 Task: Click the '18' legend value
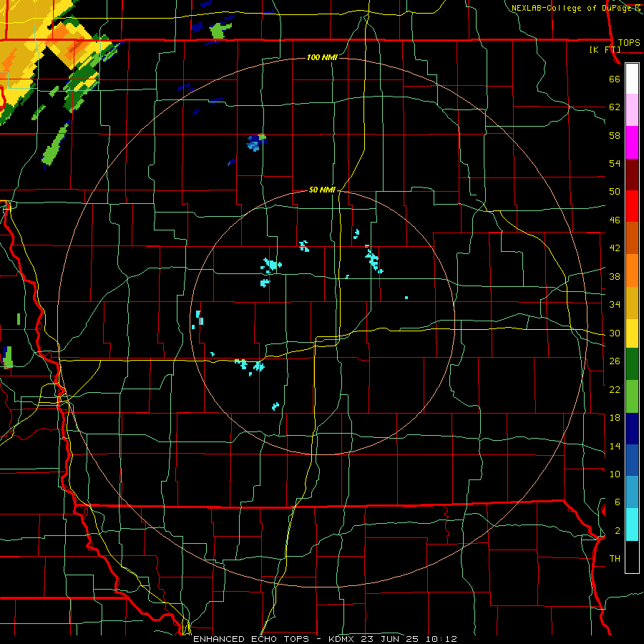[615, 418]
